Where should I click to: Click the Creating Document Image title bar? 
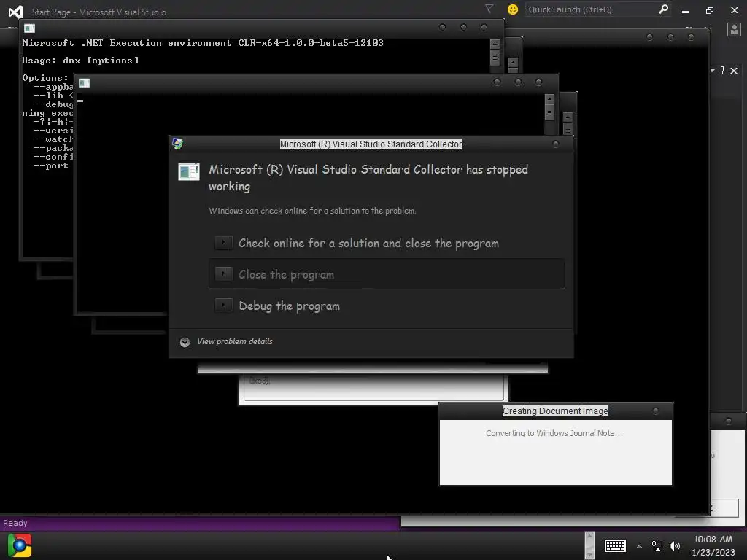[x=555, y=411]
